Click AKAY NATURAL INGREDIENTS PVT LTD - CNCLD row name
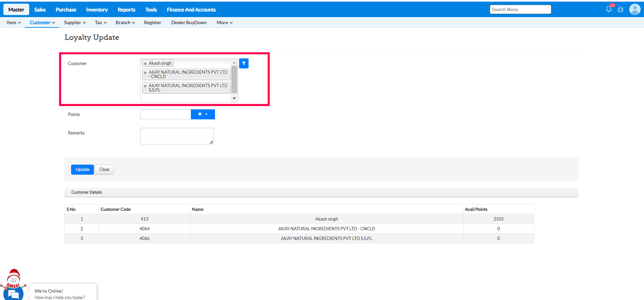 point(327,229)
